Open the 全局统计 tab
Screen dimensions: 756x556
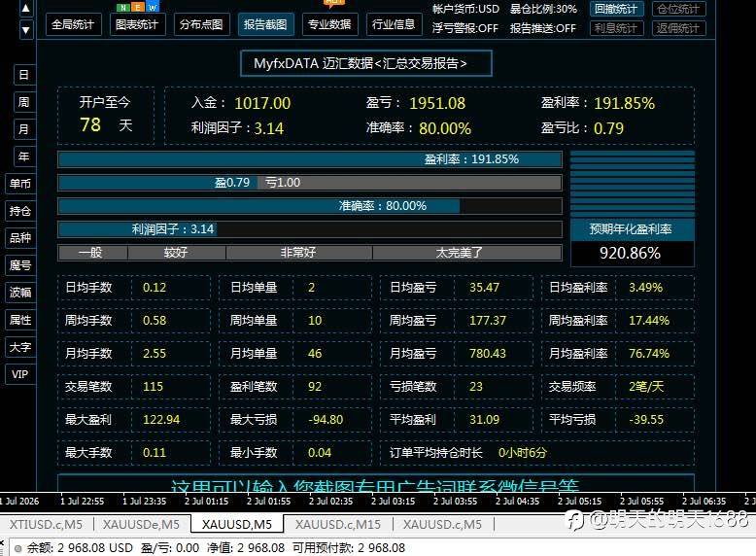click(x=73, y=24)
